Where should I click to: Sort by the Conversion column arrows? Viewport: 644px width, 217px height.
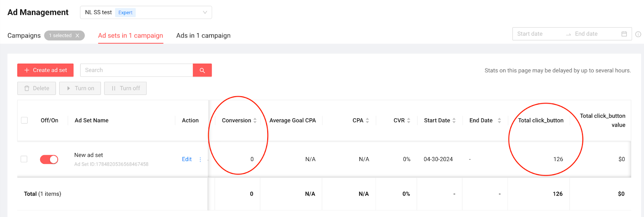[255, 120]
